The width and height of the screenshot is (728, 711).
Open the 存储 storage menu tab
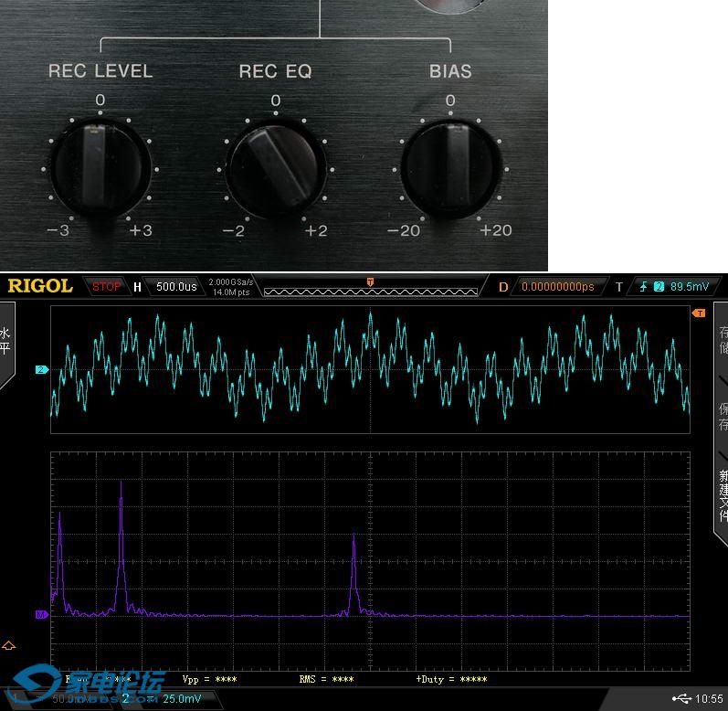[x=723, y=340]
